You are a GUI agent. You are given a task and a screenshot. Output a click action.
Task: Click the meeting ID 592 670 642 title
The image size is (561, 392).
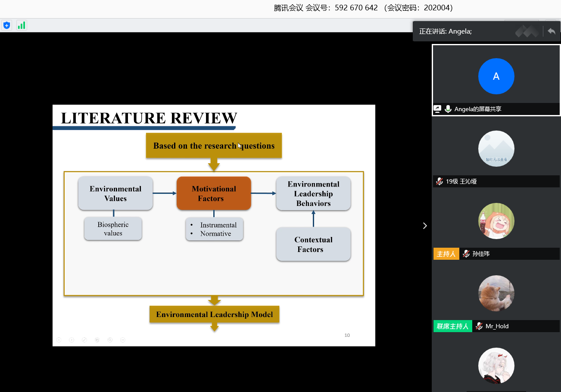click(x=363, y=8)
